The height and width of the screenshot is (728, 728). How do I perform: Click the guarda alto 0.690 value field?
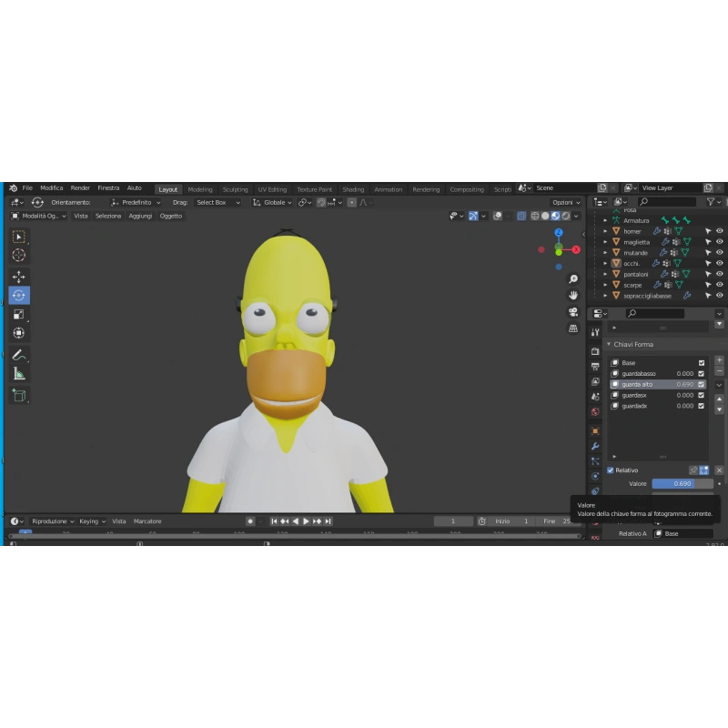684,384
